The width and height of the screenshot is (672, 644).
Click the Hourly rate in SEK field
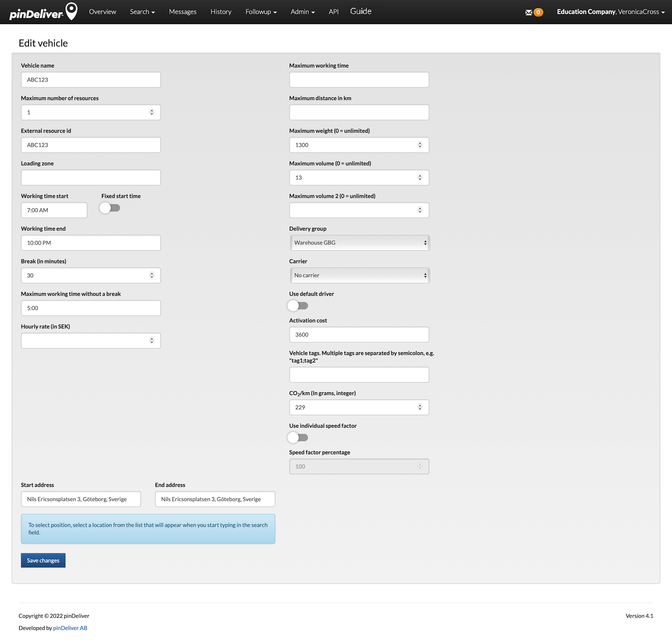[x=91, y=341]
